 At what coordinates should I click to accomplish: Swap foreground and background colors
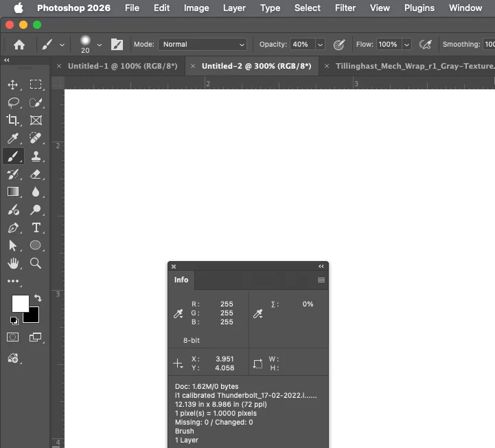pos(38,298)
